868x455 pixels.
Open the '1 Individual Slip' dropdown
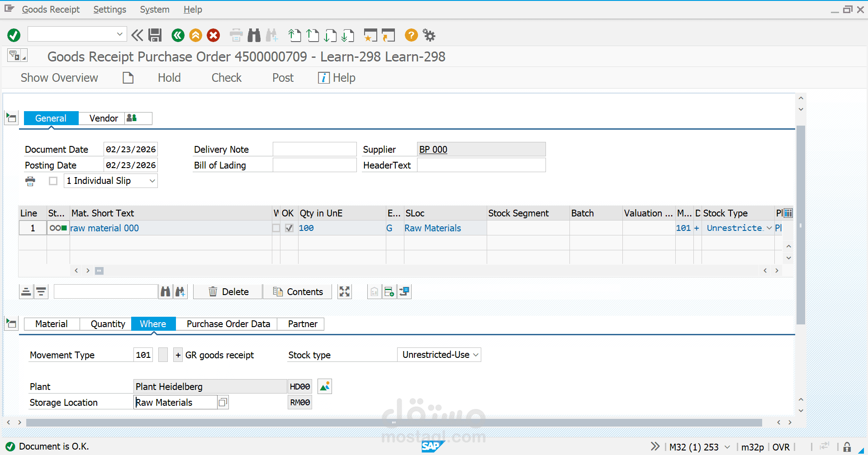point(152,181)
